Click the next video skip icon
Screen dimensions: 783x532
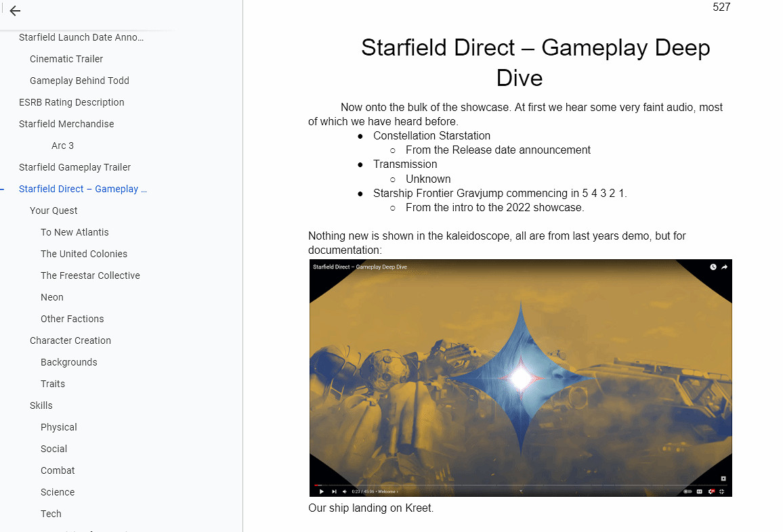pos(334,491)
